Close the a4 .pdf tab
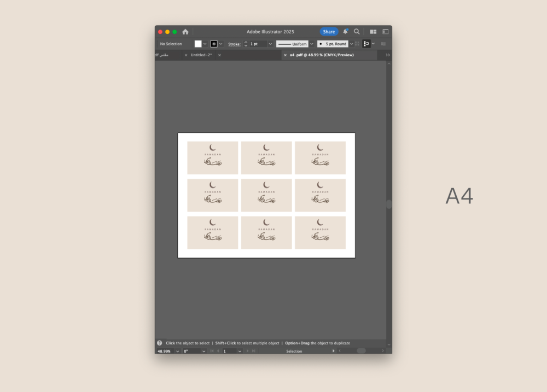 click(285, 55)
